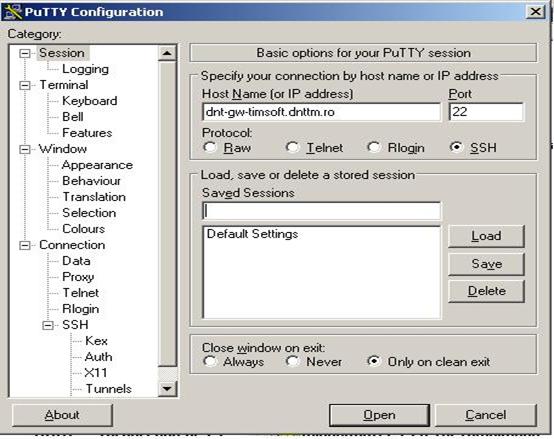
Task: Select the Raw protocol radio button
Action: pyautogui.click(x=210, y=147)
